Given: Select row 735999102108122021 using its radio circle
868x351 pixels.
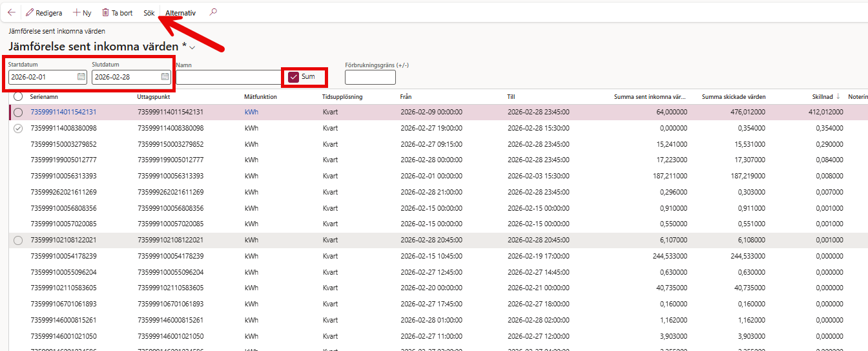Looking at the screenshot, I should 18,240.
